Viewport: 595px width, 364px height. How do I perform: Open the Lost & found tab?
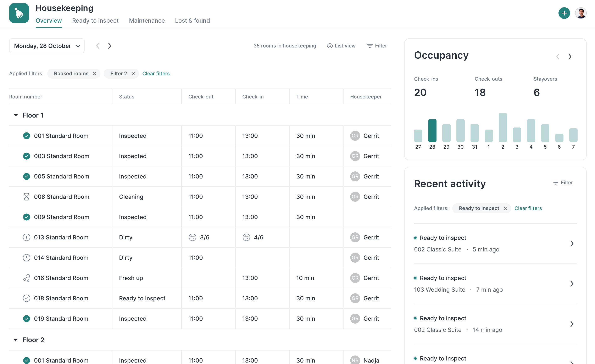193,21
